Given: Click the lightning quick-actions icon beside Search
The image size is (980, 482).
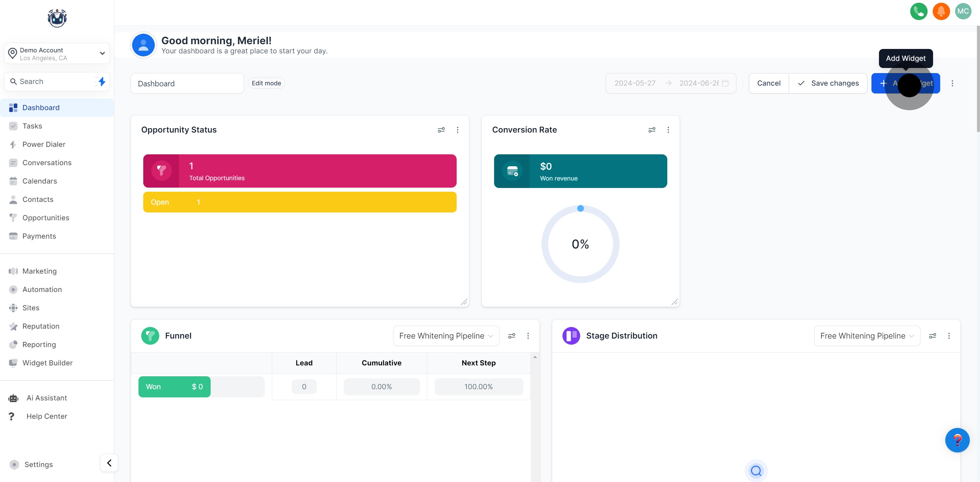Looking at the screenshot, I should (101, 81).
